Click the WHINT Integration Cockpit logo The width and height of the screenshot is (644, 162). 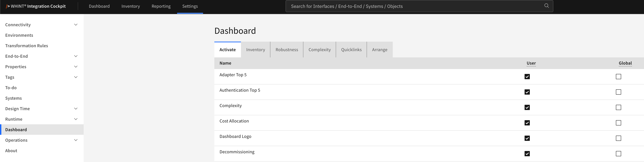36,6
